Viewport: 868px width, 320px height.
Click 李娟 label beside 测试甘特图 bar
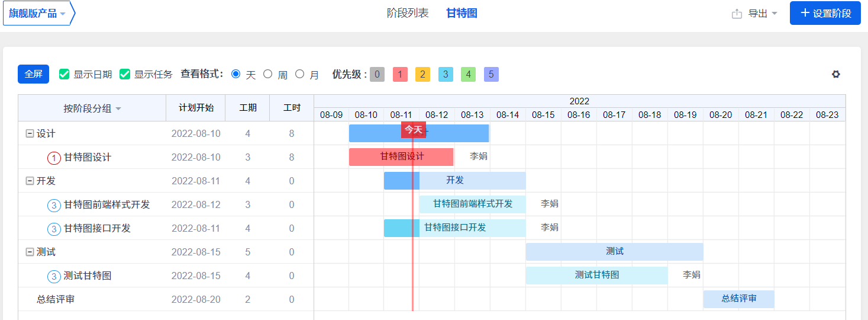(692, 275)
